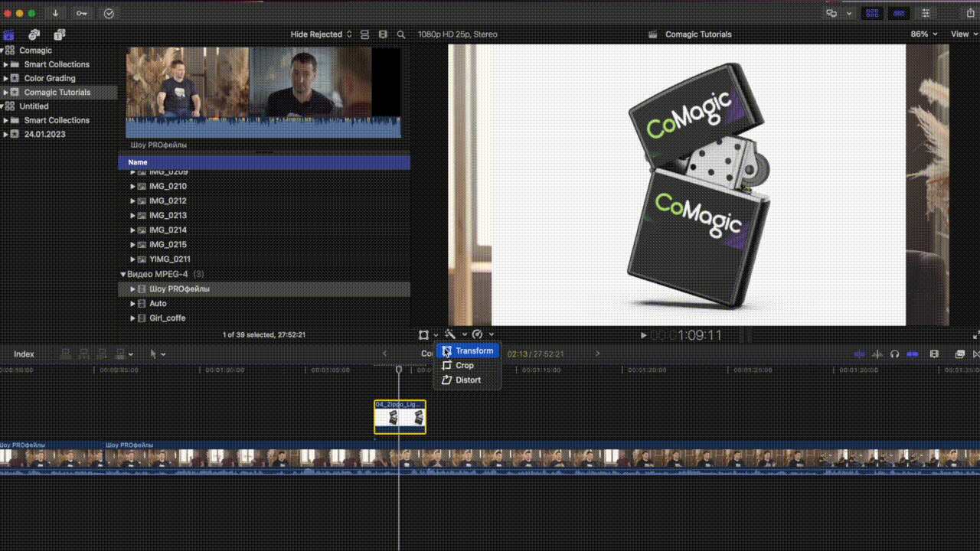The width and height of the screenshot is (980, 551).
Task: Expand the Color Grading event
Action: pyautogui.click(x=6, y=78)
